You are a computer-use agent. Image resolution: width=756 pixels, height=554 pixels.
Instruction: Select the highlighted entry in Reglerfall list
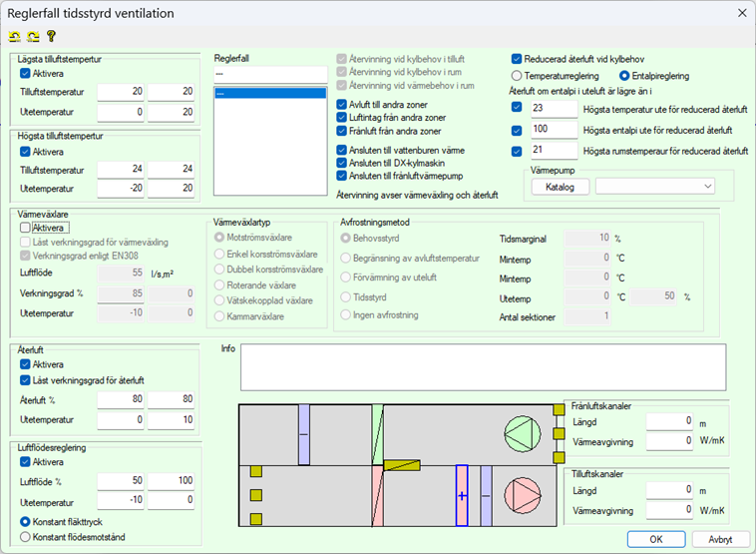[270, 94]
